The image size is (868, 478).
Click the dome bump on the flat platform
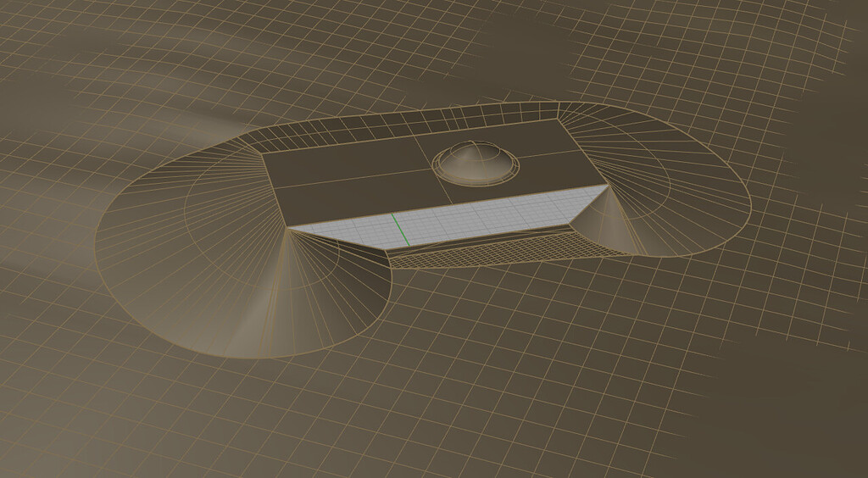point(476,164)
